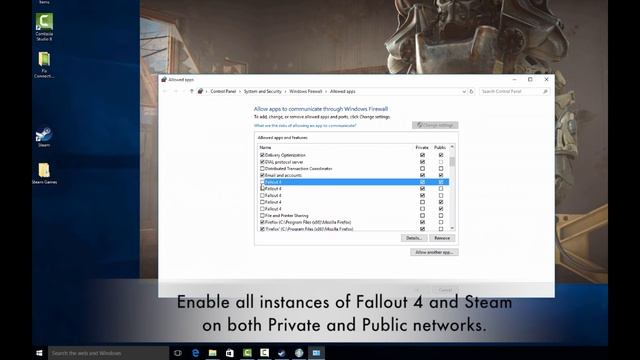Open Camtasia Studio 8 desktop shortcut

[44, 27]
